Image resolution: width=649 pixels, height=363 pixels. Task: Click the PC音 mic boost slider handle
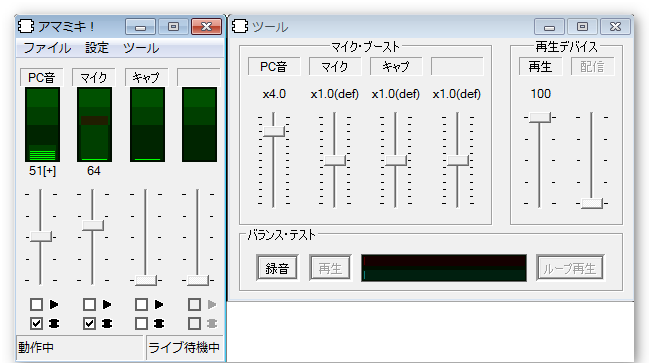(x=274, y=131)
